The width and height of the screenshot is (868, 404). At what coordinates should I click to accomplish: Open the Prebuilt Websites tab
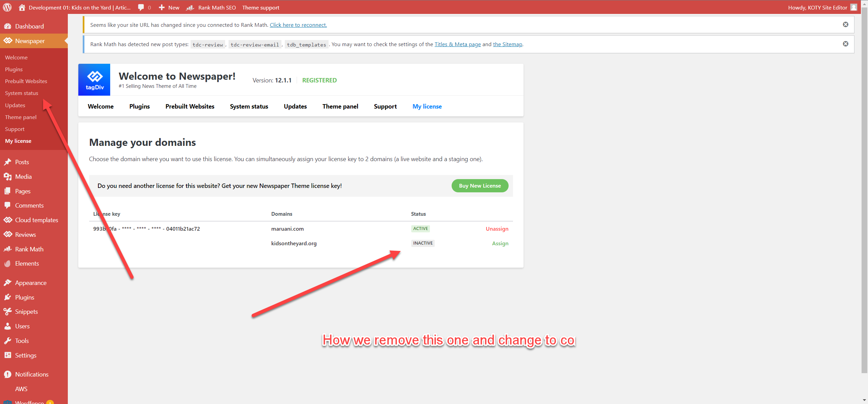coord(190,106)
